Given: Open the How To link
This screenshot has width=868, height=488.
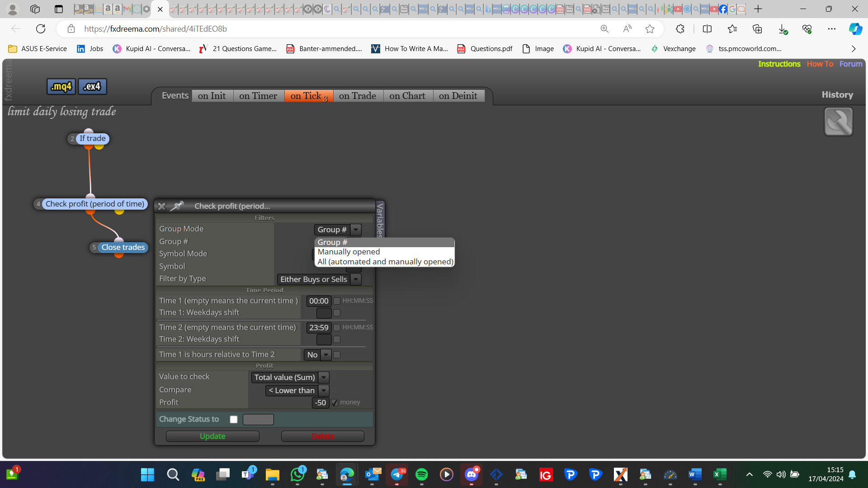Looking at the screenshot, I should tap(820, 64).
